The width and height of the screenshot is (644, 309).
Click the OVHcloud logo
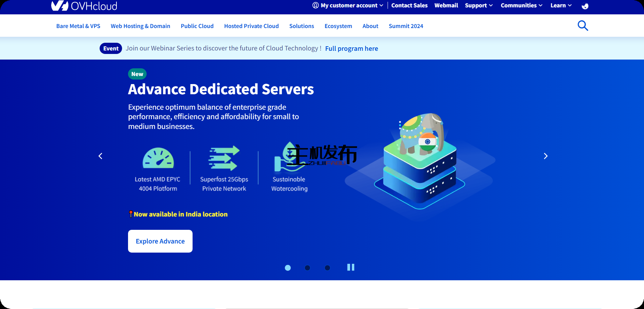tap(84, 6)
